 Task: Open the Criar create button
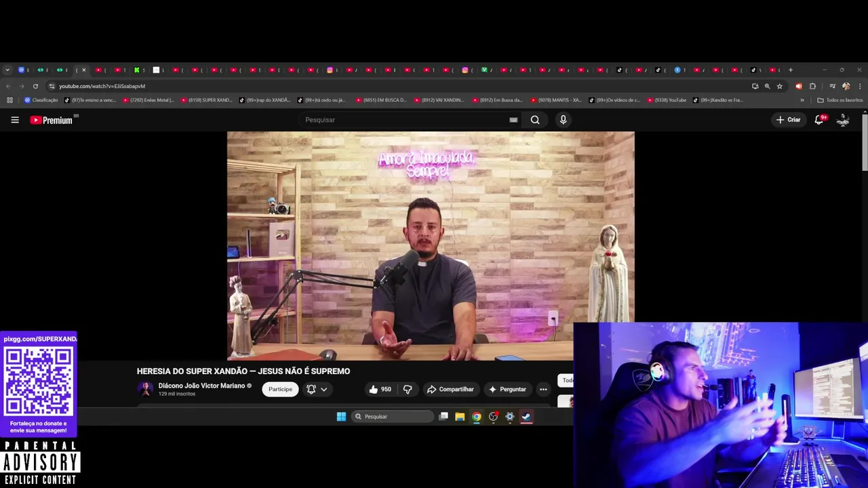coord(789,120)
